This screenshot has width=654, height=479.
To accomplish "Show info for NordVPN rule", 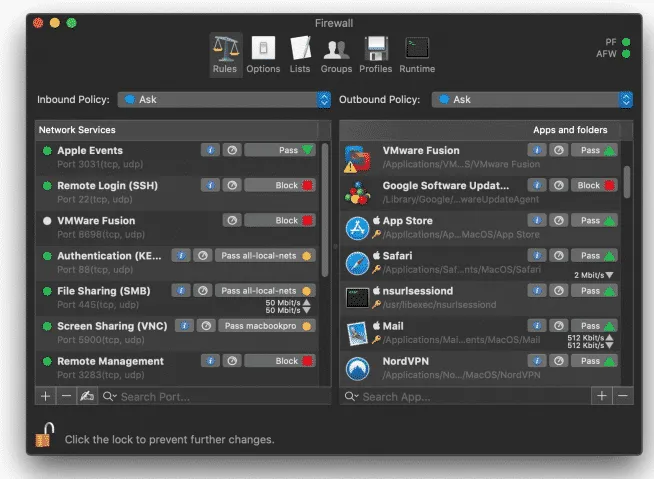I will click(x=537, y=361).
